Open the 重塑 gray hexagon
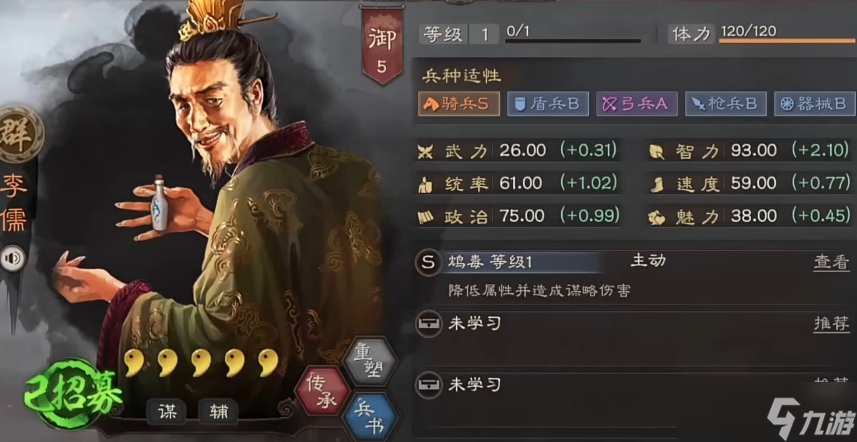Image resolution: width=857 pixels, height=442 pixels. [x=372, y=361]
